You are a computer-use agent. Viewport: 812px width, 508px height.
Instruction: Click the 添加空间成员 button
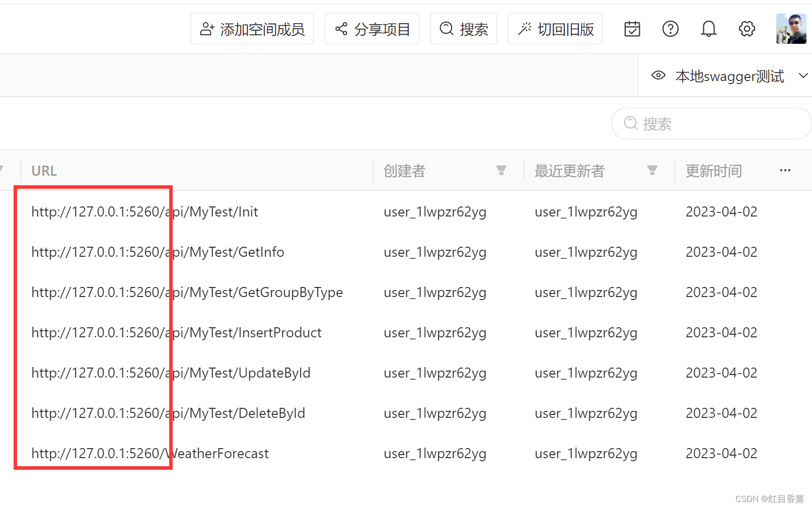tap(252, 29)
